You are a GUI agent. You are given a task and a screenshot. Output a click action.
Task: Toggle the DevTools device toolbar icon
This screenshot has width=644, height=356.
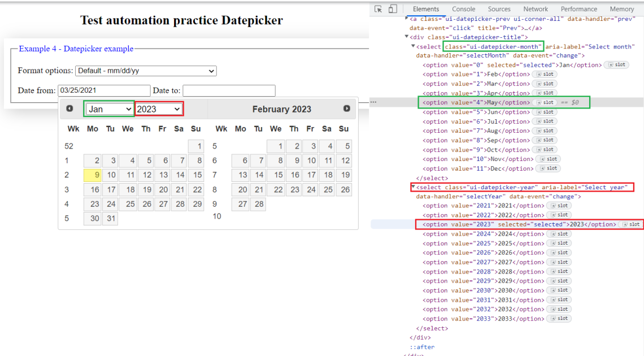click(393, 8)
